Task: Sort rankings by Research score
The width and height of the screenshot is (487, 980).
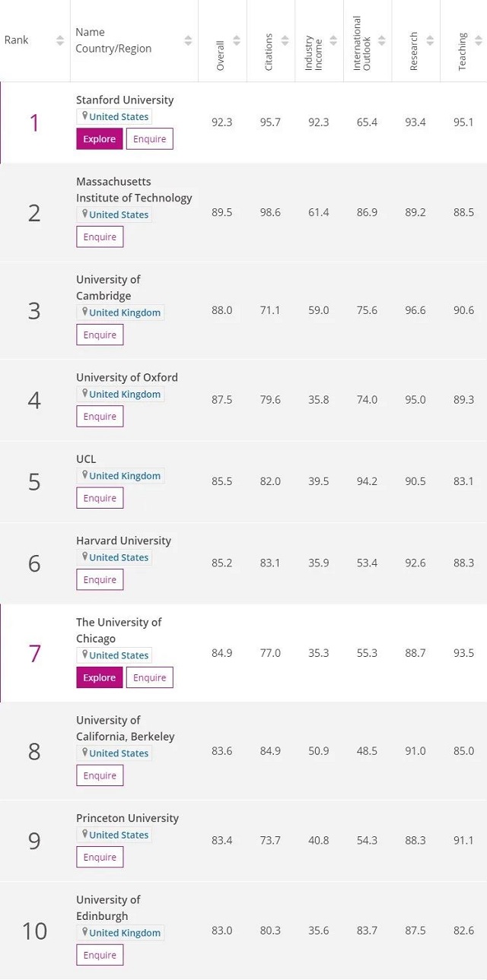Action: tap(431, 41)
